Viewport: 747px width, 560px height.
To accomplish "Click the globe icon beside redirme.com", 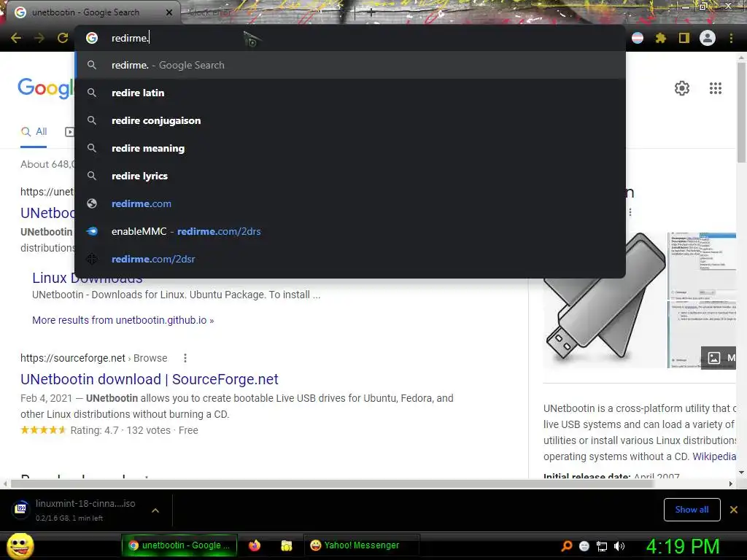I will tap(92, 204).
